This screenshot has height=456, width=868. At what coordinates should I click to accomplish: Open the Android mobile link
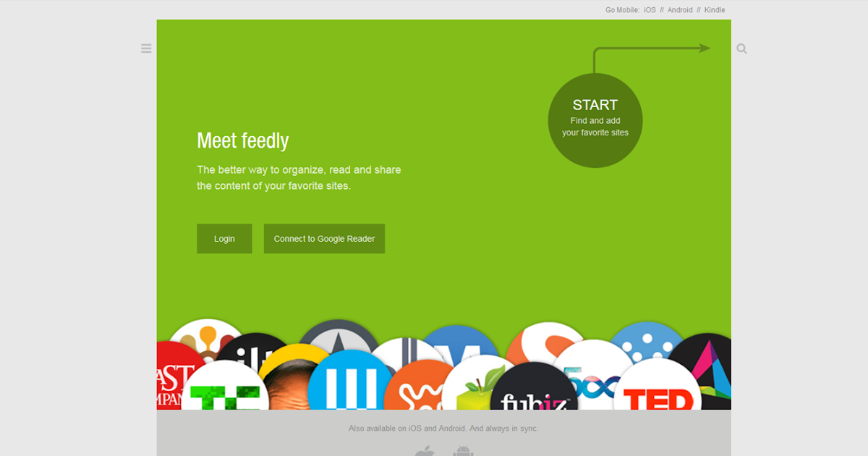click(680, 10)
